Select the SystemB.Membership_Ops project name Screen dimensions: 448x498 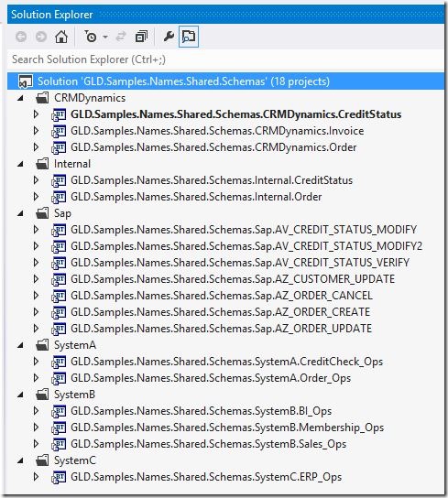point(227,428)
